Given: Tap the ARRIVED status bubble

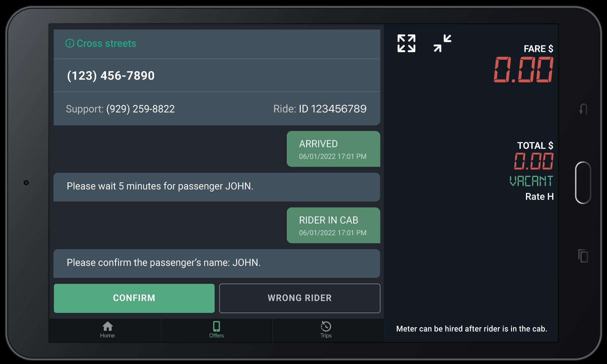Looking at the screenshot, I should point(333,149).
